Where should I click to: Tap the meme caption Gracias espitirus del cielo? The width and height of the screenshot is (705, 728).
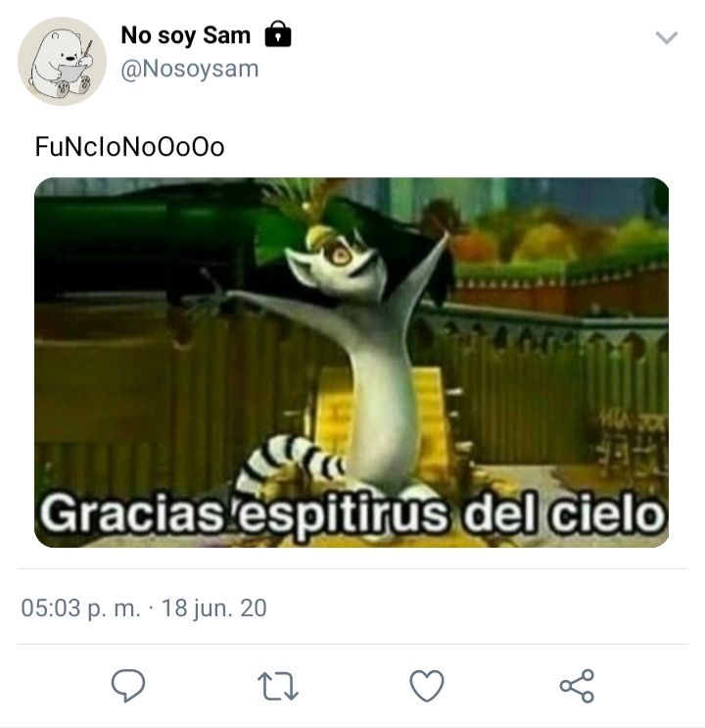click(352, 515)
